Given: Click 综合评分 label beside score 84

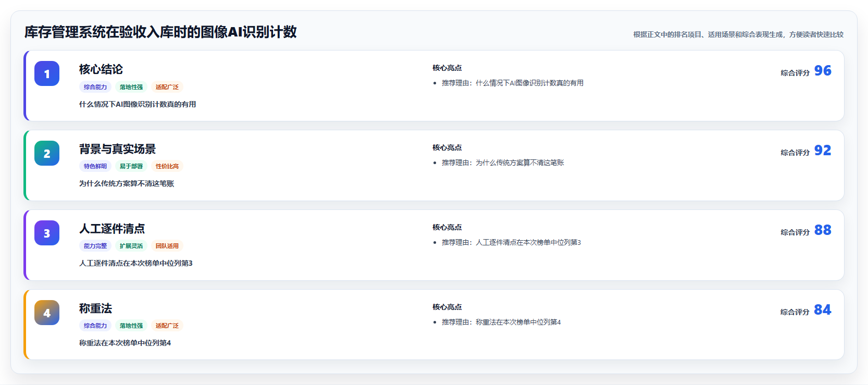Looking at the screenshot, I should click(795, 312).
